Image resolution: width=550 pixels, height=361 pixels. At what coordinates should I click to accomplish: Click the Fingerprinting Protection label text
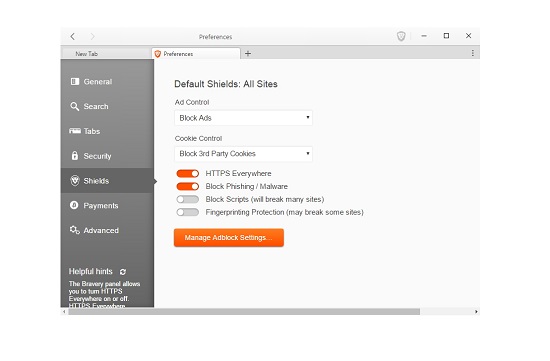(284, 212)
